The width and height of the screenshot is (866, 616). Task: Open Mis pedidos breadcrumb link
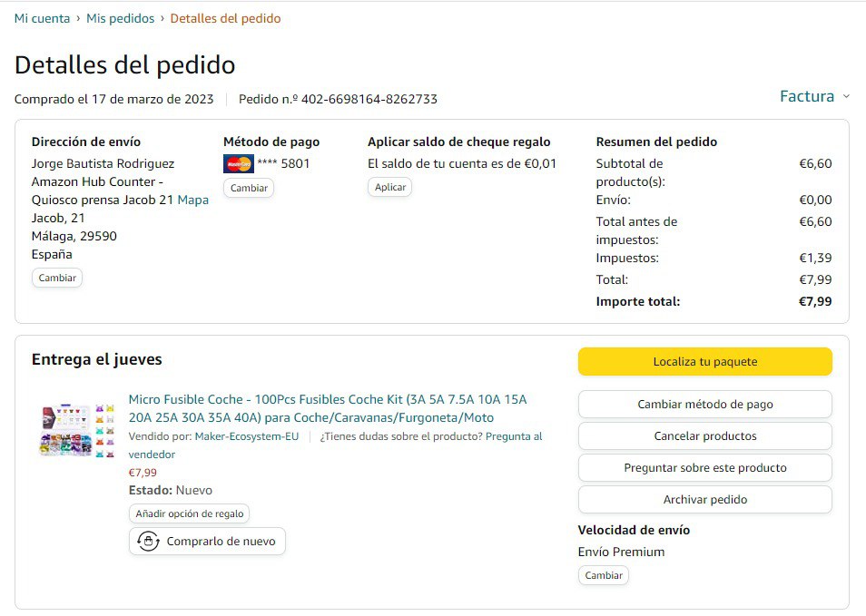pyautogui.click(x=120, y=18)
